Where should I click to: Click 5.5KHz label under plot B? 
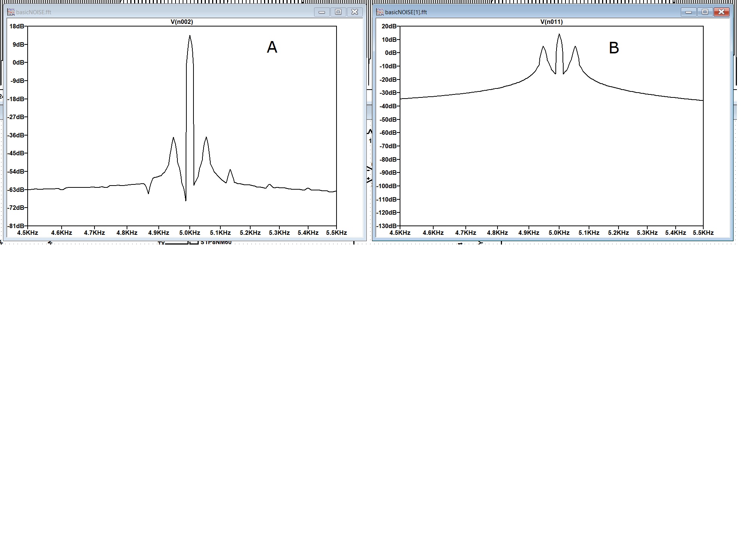703,233
